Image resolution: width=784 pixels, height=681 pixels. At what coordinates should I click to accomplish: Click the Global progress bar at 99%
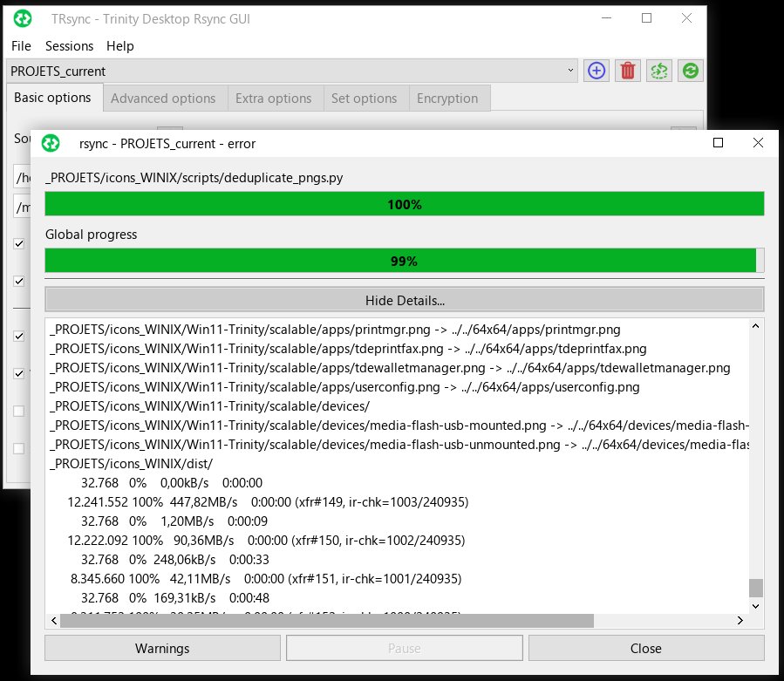click(x=405, y=261)
